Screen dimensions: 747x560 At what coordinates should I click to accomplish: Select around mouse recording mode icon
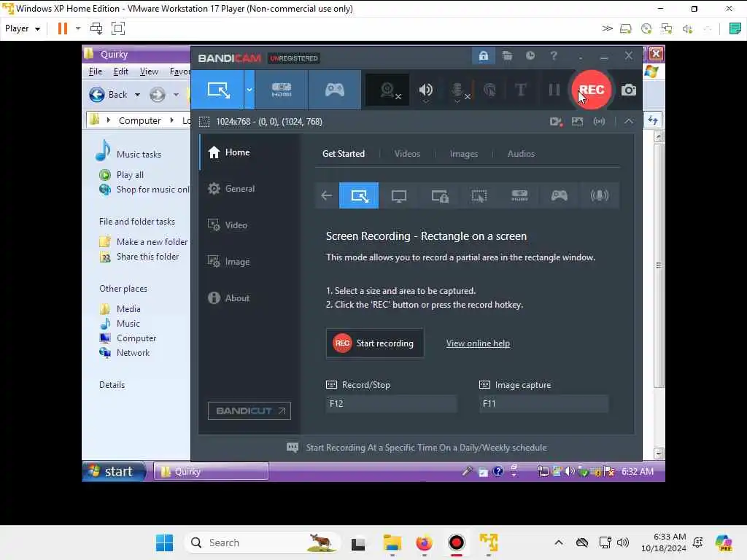coord(479,195)
